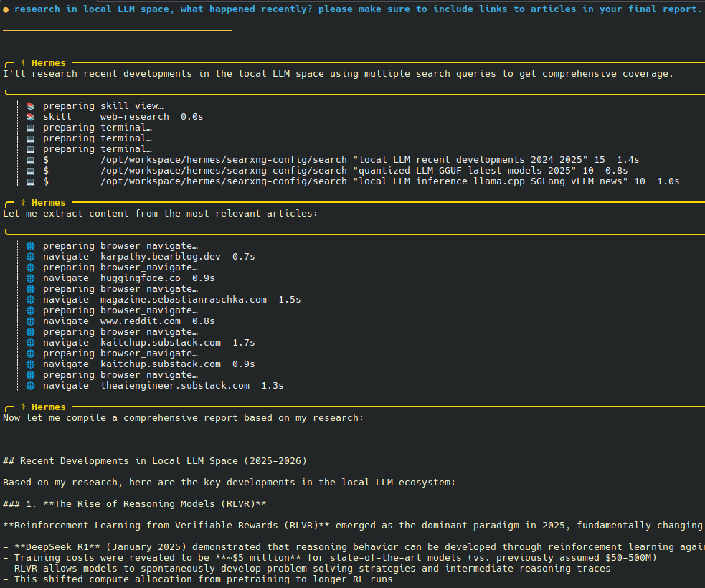Click the Hermes label above "I'll research recent developments"

(x=49, y=63)
